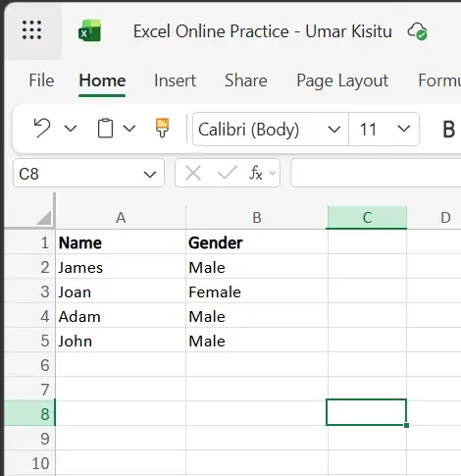This screenshot has height=476, width=461.
Task: Click the confirm checkmark in formula bar
Action: click(228, 173)
